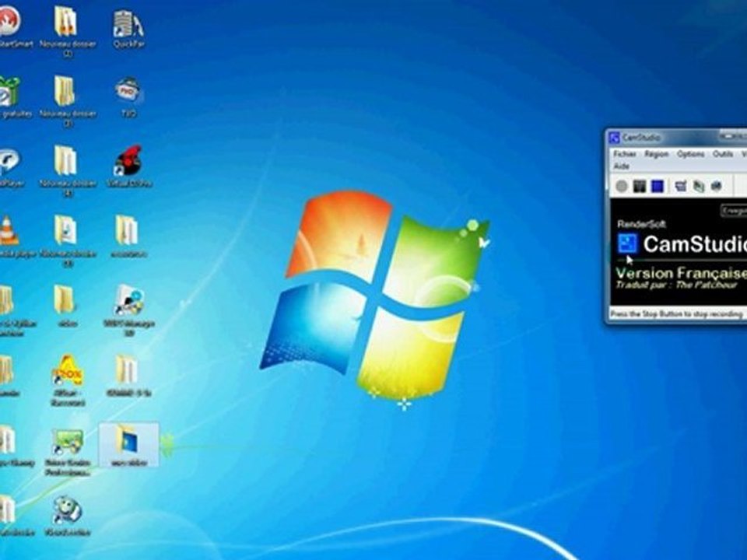Select the yellow Afficher - Raccourci shortcut
The image size is (747, 560).
click(68, 380)
